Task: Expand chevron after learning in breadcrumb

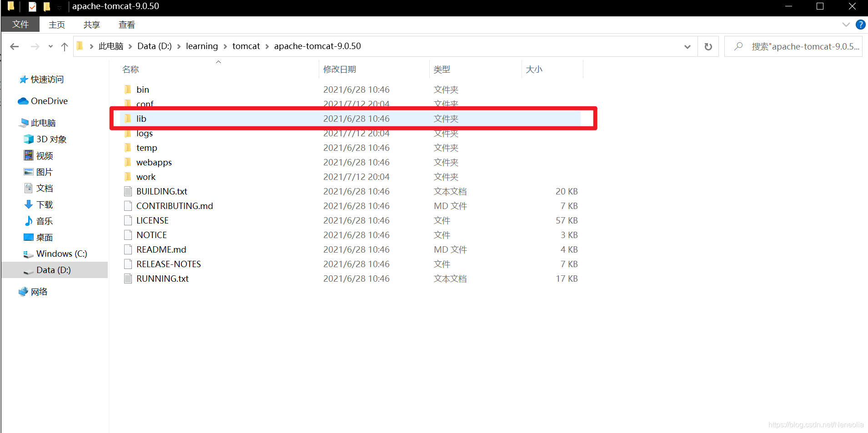Action: 225,46
